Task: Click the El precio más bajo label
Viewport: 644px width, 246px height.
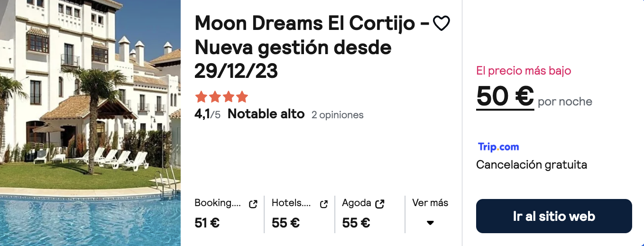Action: 524,71
